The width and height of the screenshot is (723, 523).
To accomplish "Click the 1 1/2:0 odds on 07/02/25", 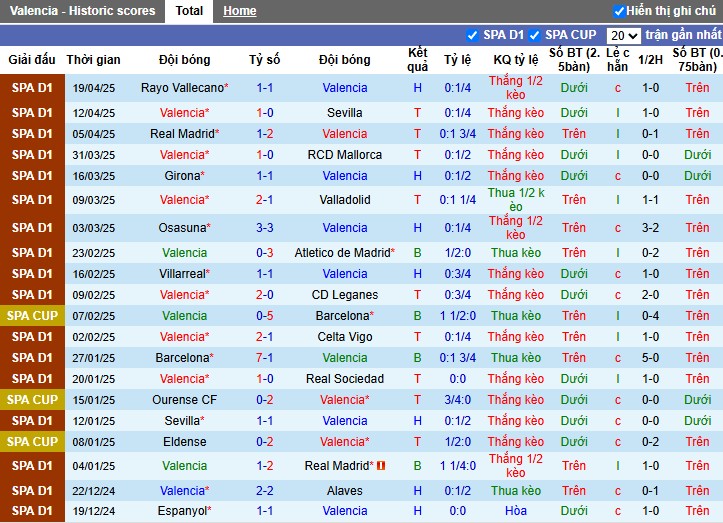I will (457, 315).
